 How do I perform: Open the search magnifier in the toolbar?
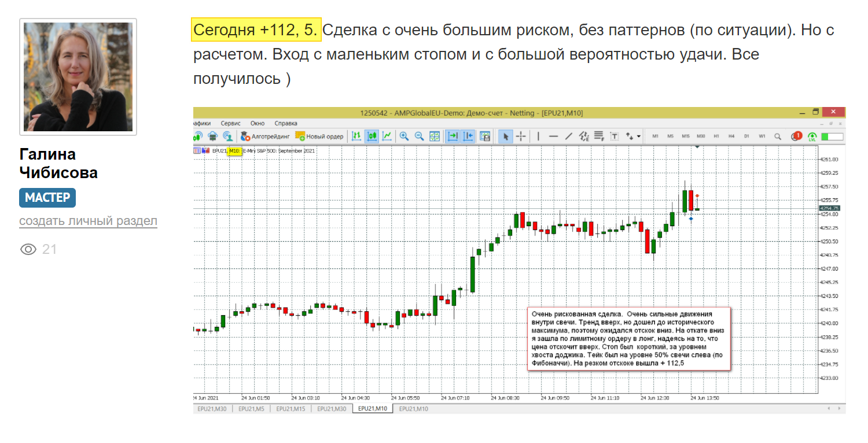(778, 136)
